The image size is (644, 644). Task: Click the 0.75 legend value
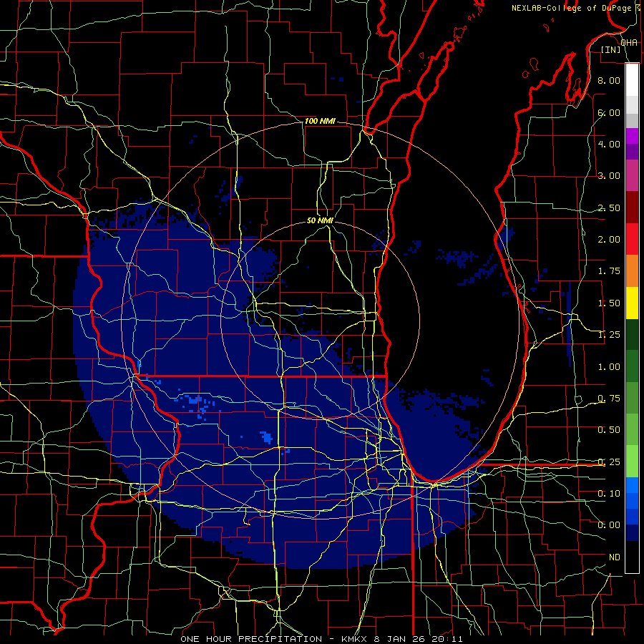609,399
